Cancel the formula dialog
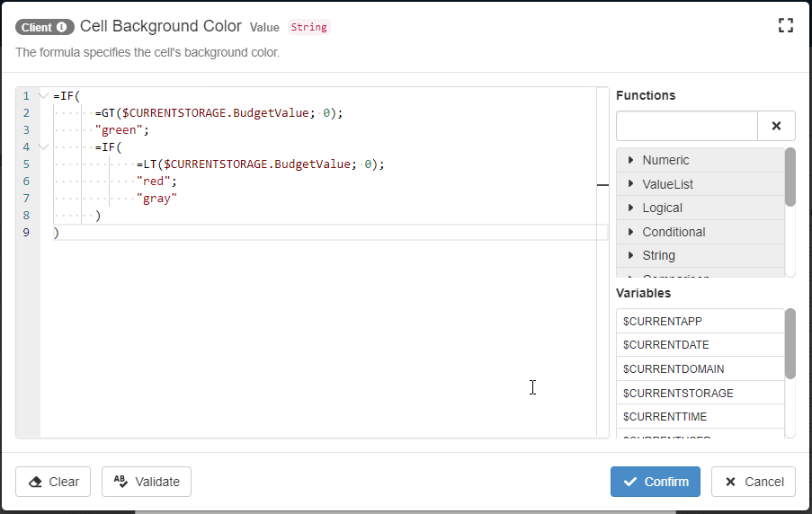 pyautogui.click(x=754, y=482)
